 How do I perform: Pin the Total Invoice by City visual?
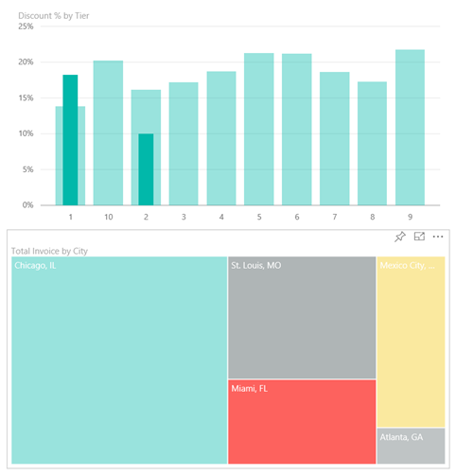coord(400,237)
